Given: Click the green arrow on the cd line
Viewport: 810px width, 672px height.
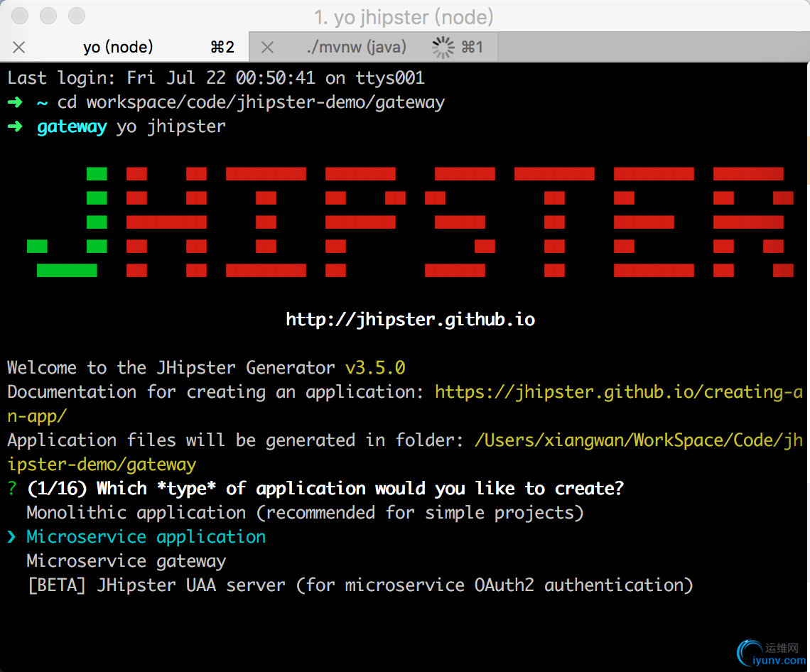Looking at the screenshot, I should pyautogui.click(x=15, y=102).
